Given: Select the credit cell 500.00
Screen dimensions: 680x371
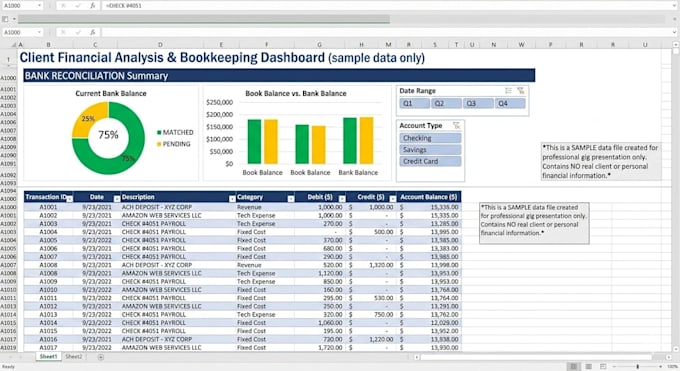Looking at the screenshot, I should pos(372,232).
